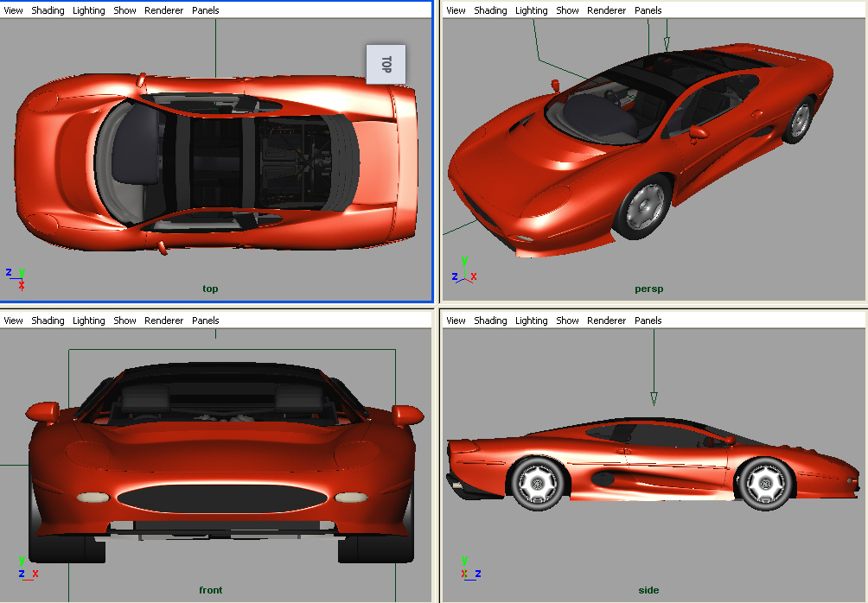
Task: Open Show menu in side viewport
Action: 567,321
